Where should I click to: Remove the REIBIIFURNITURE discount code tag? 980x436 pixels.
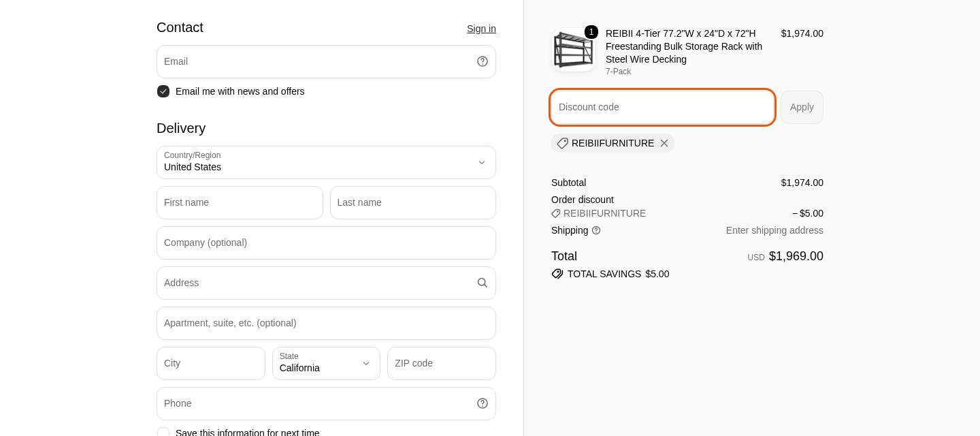(x=664, y=143)
